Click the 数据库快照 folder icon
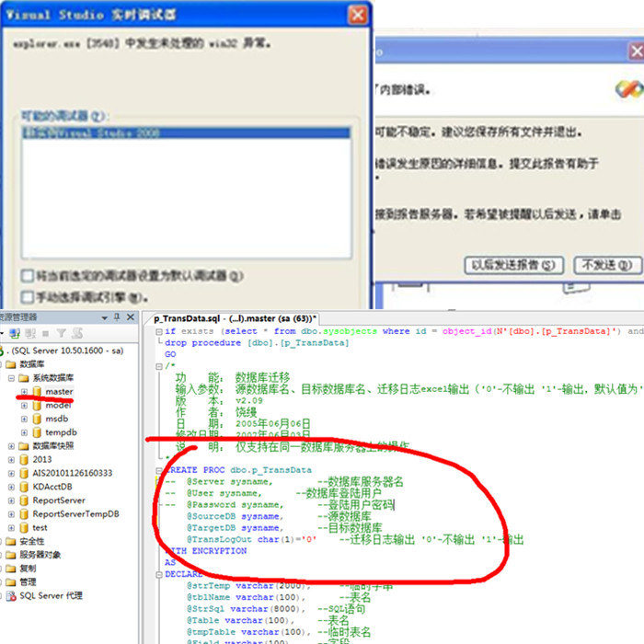This screenshot has height=644, width=644. coord(24,446)
